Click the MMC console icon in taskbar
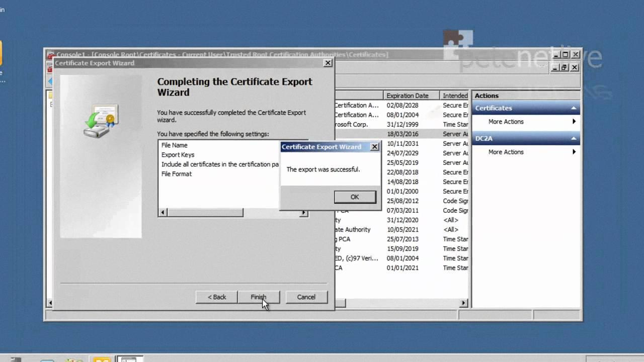 click(x=130, y=359)
